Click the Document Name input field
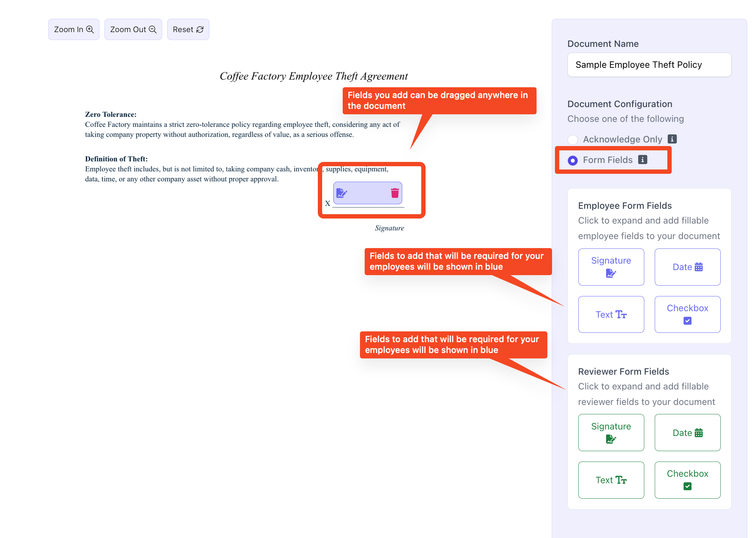756x538 pixels. coord(649,65)
